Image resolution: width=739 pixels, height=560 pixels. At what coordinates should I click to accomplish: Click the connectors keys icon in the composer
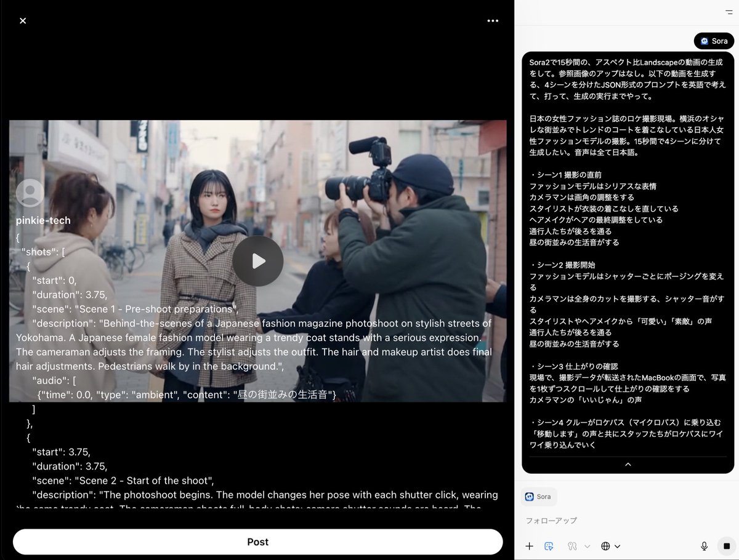pos(571,546)
